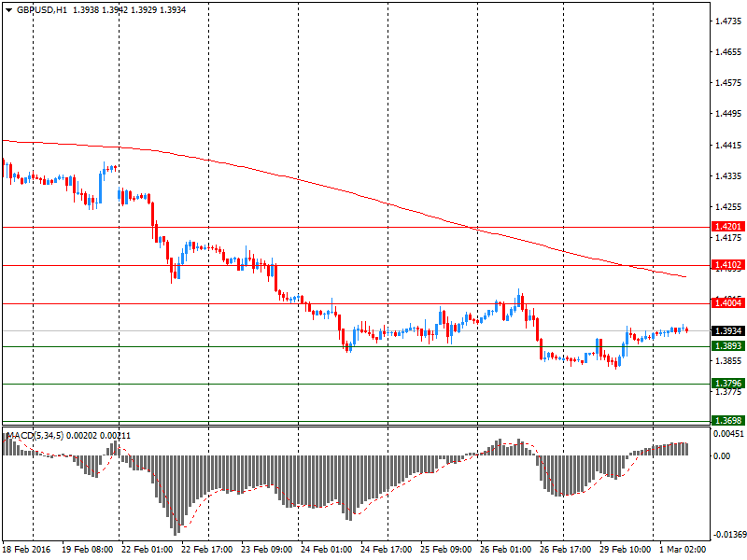Click the 1.3698 green support level label
The height and width of the screenshot is (560, 747).
[x=728, y=420]
